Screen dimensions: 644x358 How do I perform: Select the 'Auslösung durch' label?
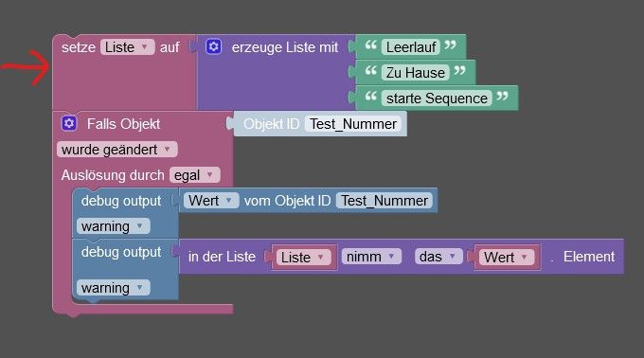click(x=113, y=175)
